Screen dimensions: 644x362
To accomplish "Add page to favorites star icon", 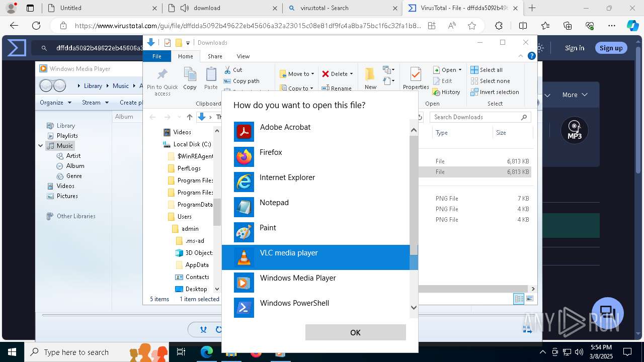I will pos(471,26).
